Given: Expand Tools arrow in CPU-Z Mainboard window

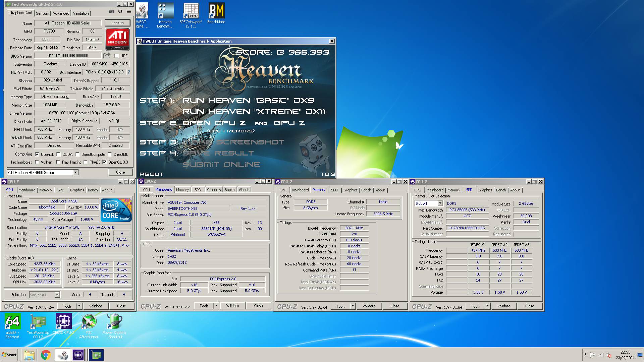Looking at the screenshot, I should (216, 306).
